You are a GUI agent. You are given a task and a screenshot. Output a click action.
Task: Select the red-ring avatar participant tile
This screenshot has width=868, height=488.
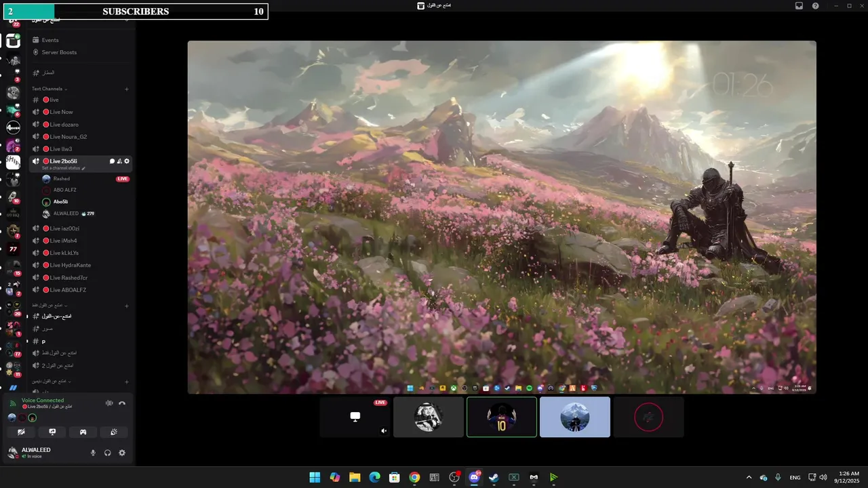coord(648,417)
